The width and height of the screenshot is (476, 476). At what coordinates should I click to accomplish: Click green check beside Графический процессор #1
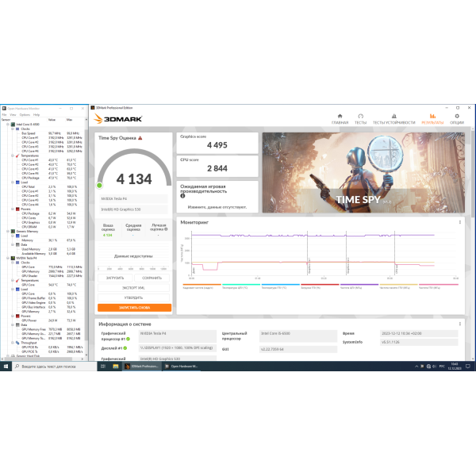[x=128, y=339]
